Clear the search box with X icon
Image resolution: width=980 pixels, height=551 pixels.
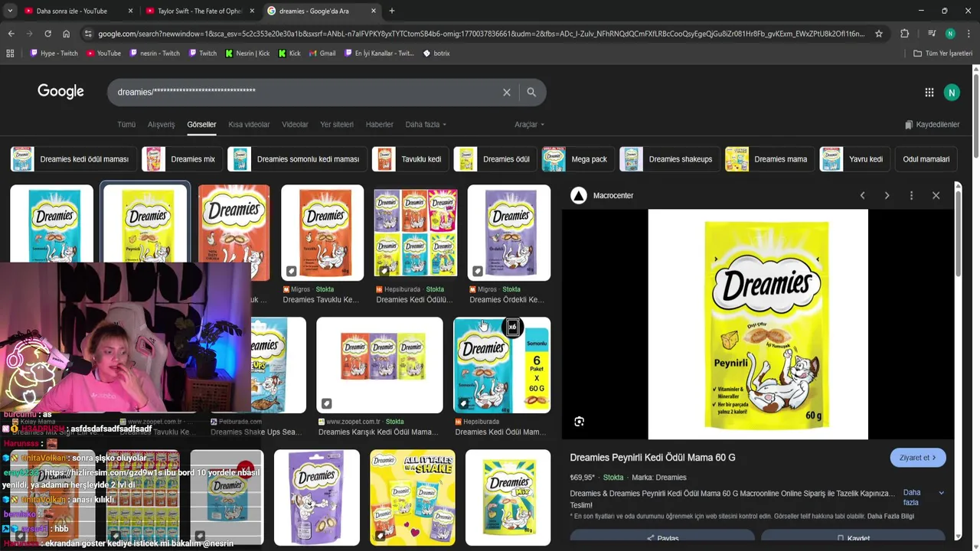[506, 92]
